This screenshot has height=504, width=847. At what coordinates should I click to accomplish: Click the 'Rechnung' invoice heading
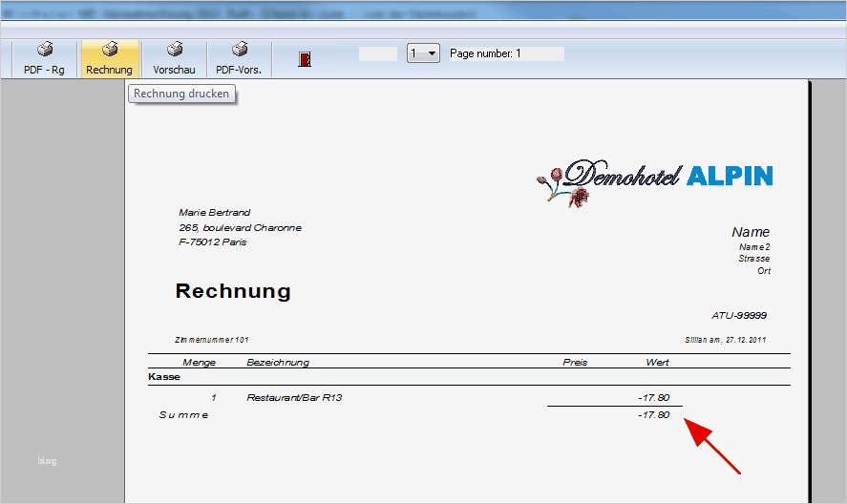[x=233, y=290]
